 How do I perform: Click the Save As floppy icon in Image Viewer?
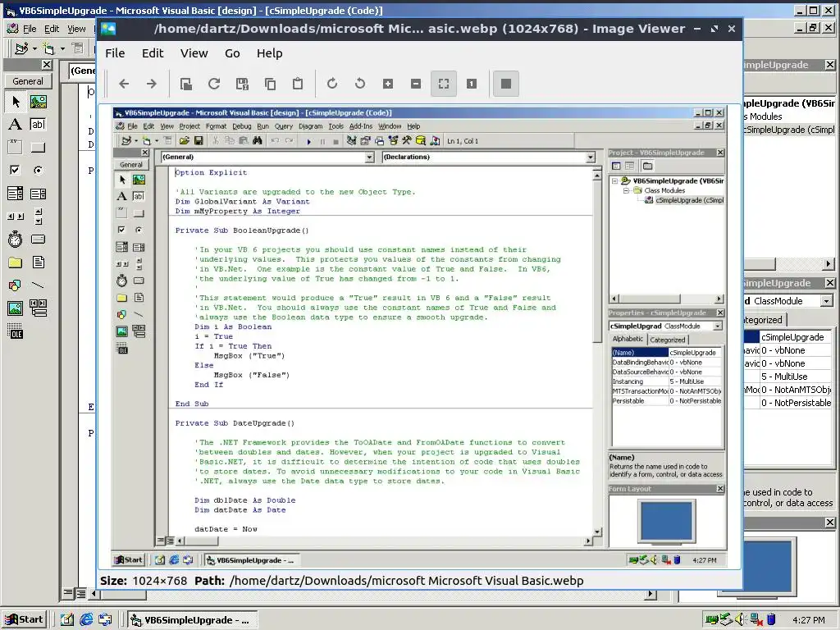point(242,84)
